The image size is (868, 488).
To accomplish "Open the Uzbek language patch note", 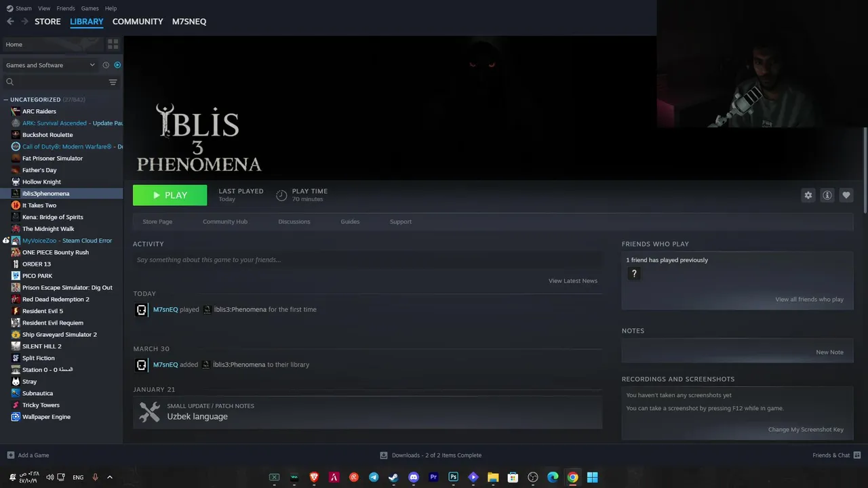I will point(368,411).
